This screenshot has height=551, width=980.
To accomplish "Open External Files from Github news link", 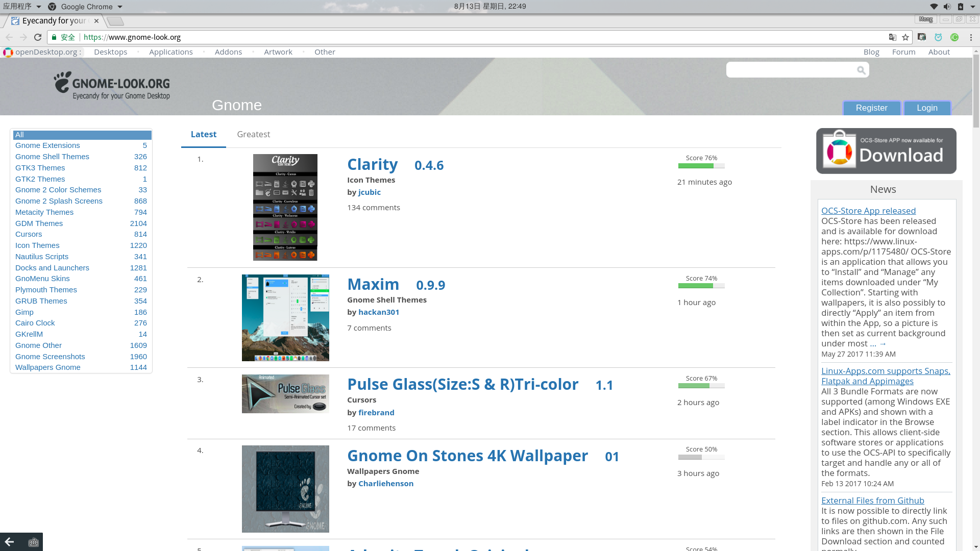I will coord(872,500).
